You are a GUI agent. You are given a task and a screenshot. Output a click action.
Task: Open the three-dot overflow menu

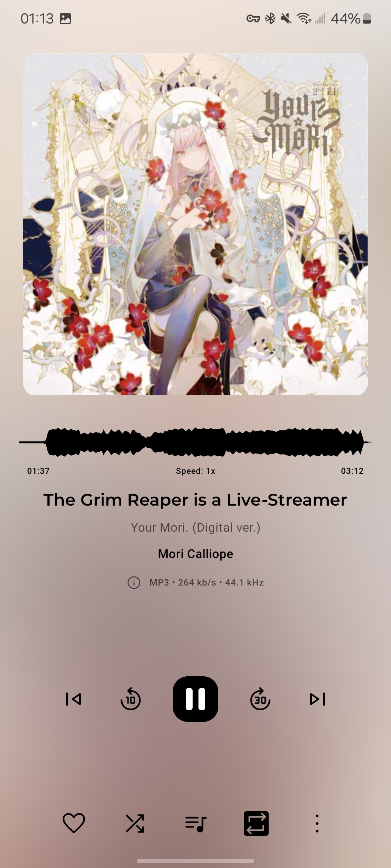[317, 824]
